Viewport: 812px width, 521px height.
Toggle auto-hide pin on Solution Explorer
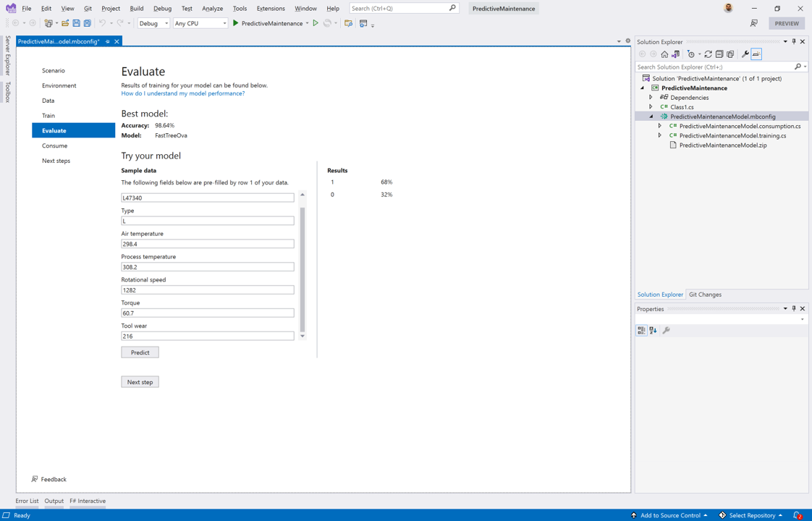pyautogui.click(x=794, y=41)
